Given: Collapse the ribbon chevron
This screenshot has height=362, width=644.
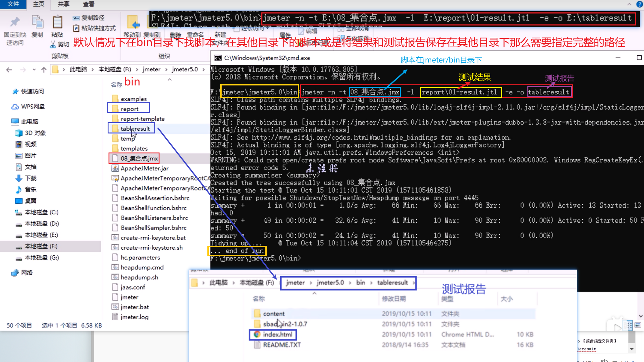Looking at the screenshot, I should [629, 4].
